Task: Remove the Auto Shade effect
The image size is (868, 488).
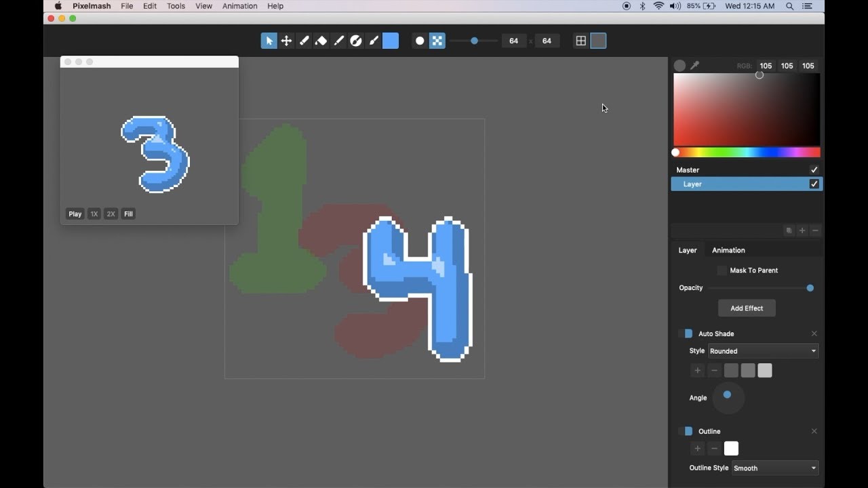Action: [814, 333]
